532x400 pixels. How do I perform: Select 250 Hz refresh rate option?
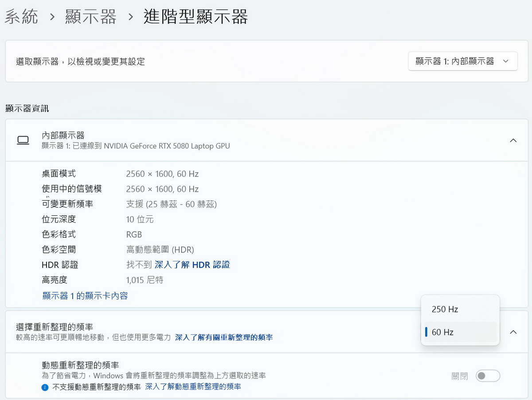point(445,309)
